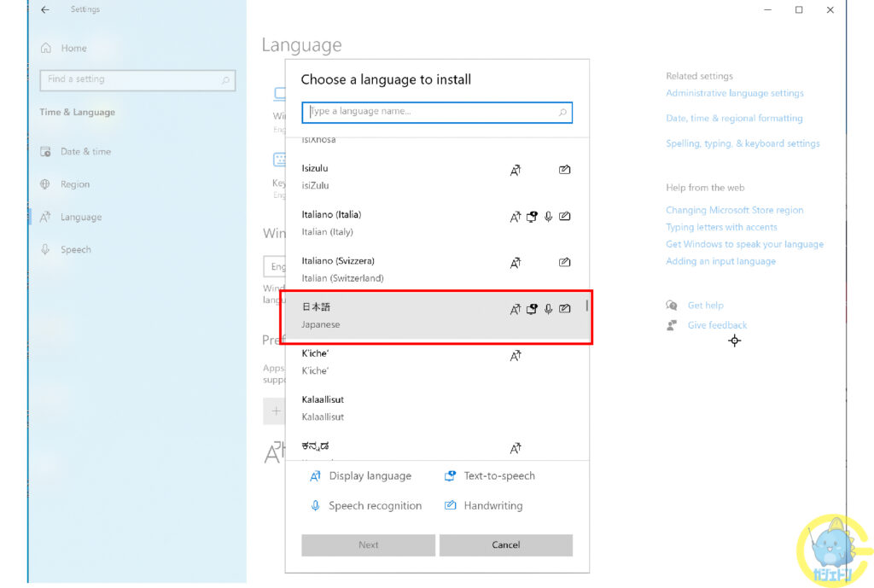Click the Date & time calendar icon
The width and height of the screenshot is (874, 588).
(x=46, y=152)
